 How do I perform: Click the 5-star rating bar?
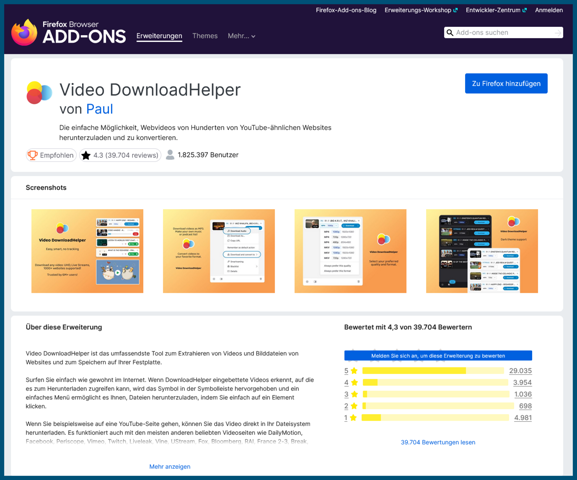tap(433, 371)
